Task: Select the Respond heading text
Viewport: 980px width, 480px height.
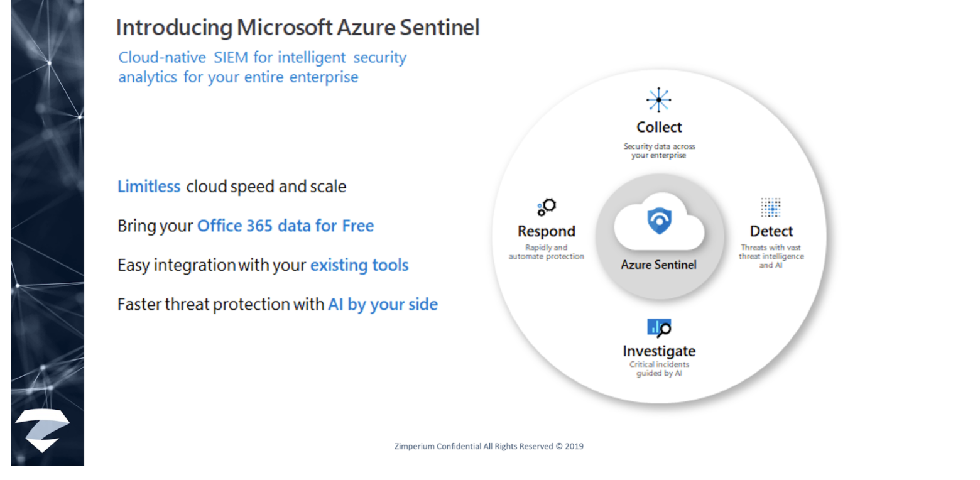Action: 547,231
